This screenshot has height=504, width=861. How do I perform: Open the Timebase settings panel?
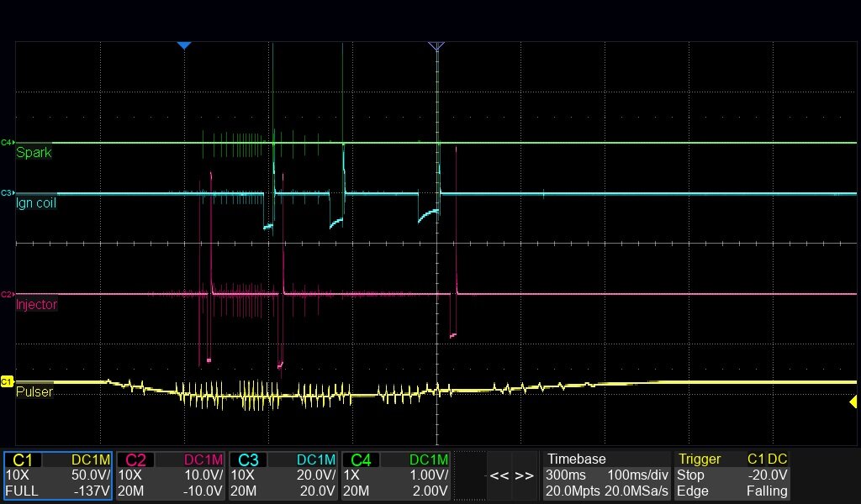[x=605, y=475]
